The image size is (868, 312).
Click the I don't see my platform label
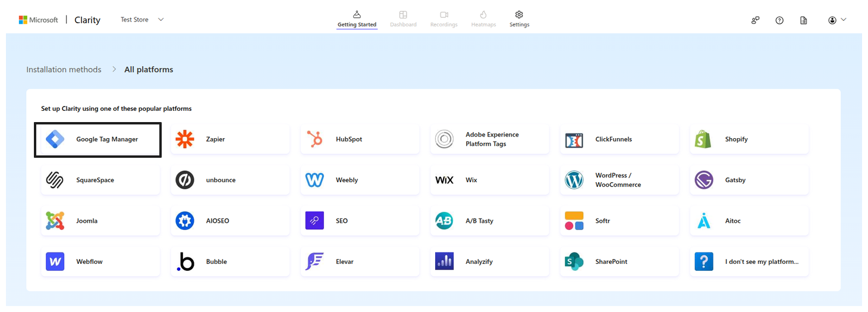click(x=762, y=261)
